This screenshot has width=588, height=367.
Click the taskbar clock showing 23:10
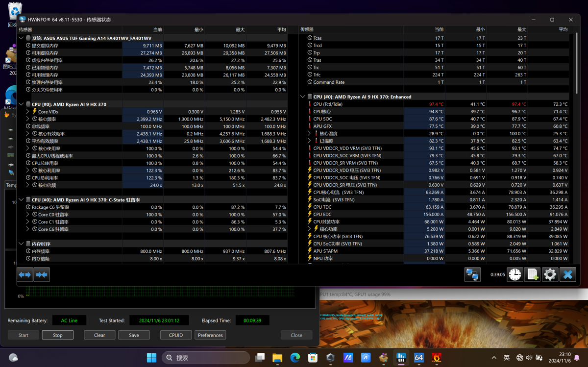[560, 358]
